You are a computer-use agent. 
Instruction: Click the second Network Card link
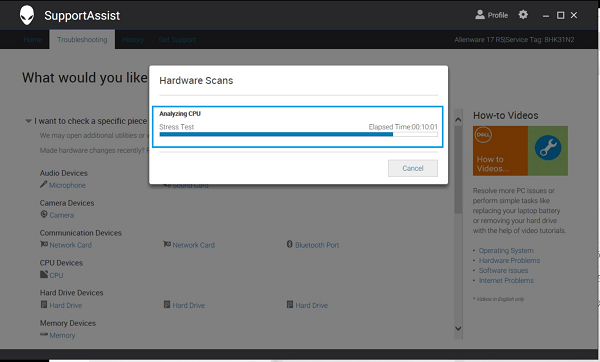pos(193,245)
